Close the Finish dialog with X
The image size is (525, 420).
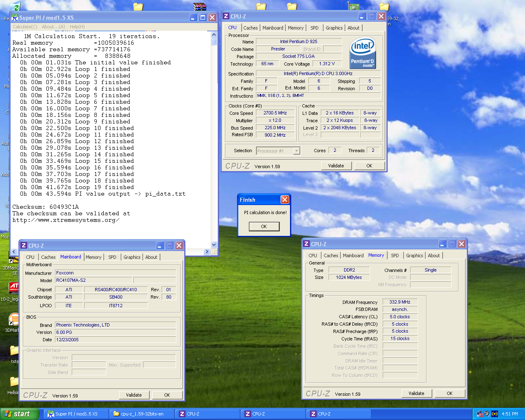point(285,200)
